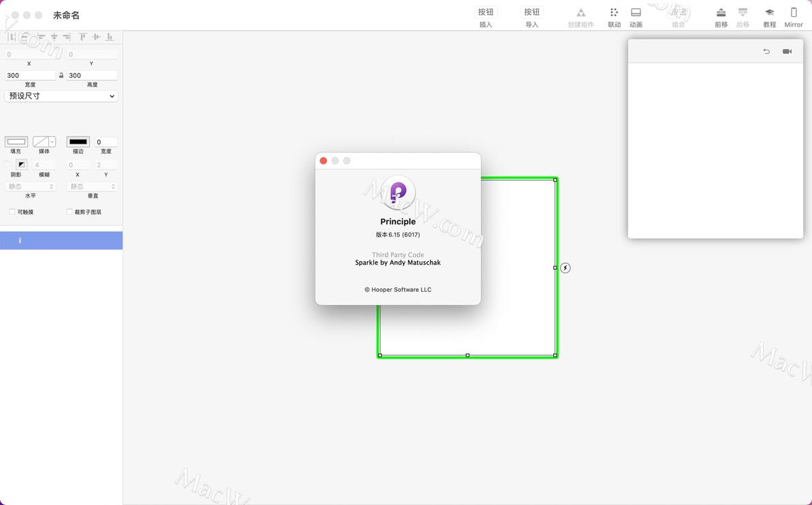This screenshot has width=812, height=505.
Task: Select the highlighted layer row in layer list
Action: (x=61, y=241)
